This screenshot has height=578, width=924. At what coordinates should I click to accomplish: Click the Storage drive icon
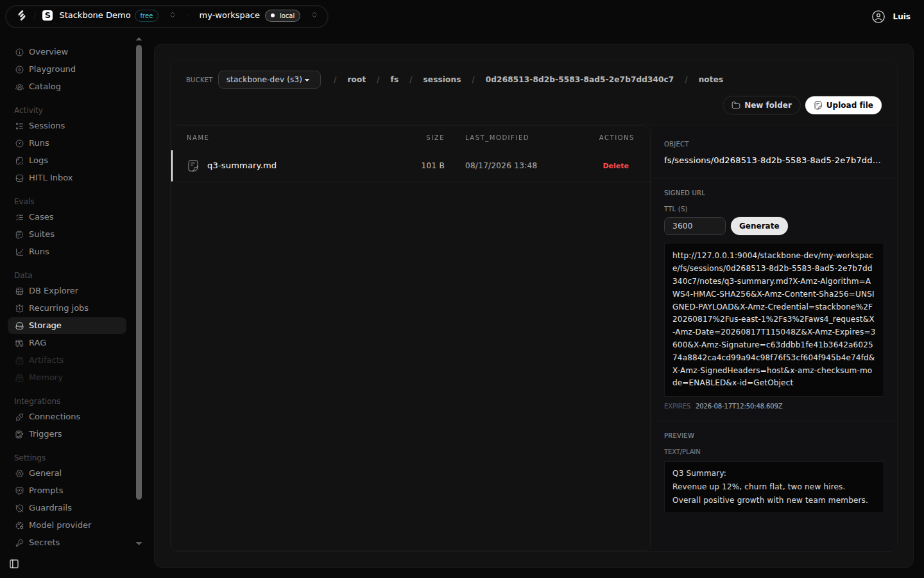[19, 326]
